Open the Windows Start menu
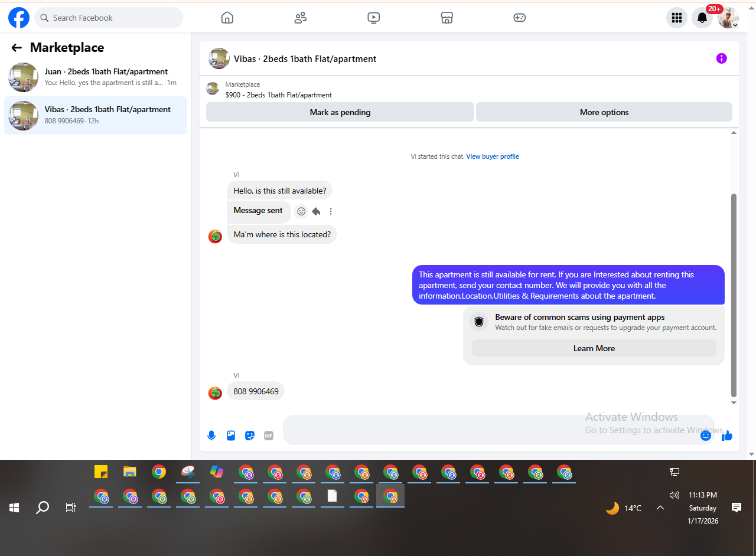756x556 pixels. click(x=14, y=508)
